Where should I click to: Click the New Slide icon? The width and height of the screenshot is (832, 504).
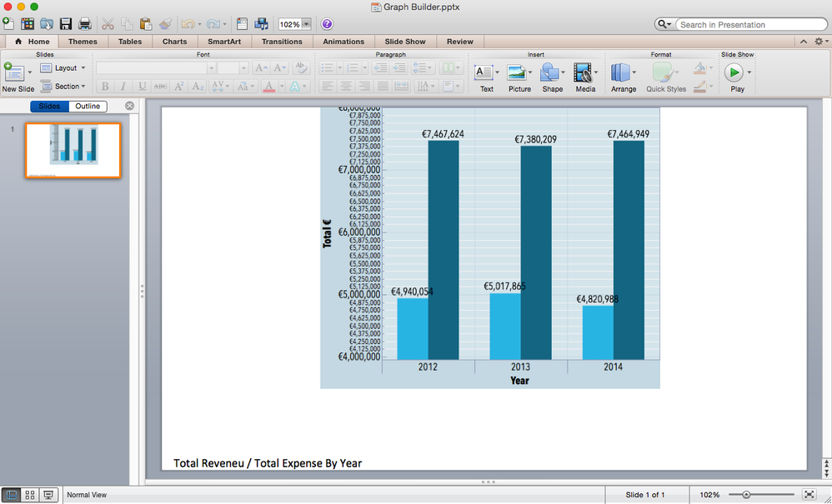tap(13, 72)
